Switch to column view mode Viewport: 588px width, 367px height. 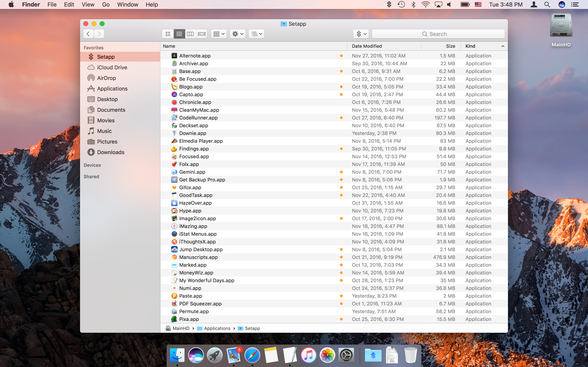click(x=190, y=34)
